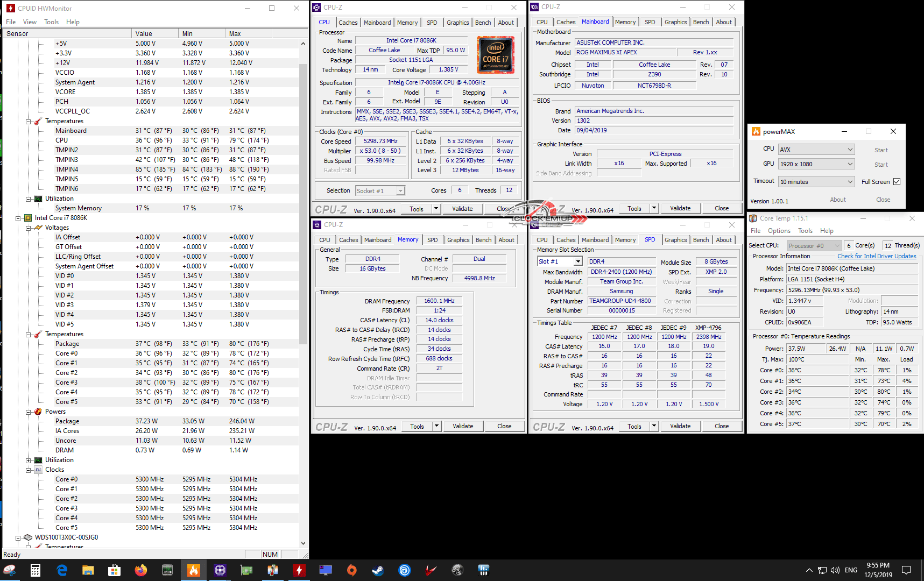Image resolution: width=924 pixels, height=581 pixels.
Task: Click Check for Intel Driver Updates link
Action: [x=877, y=256]
